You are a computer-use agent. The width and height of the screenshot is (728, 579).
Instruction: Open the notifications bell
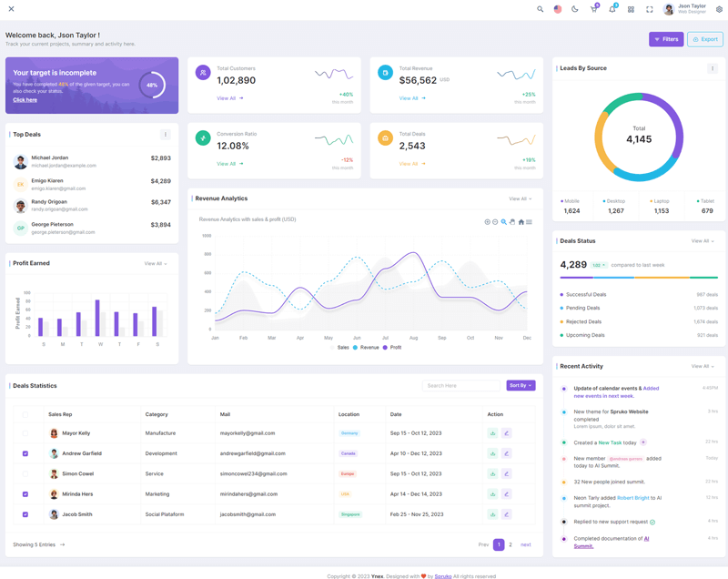(x=612, y=9)
